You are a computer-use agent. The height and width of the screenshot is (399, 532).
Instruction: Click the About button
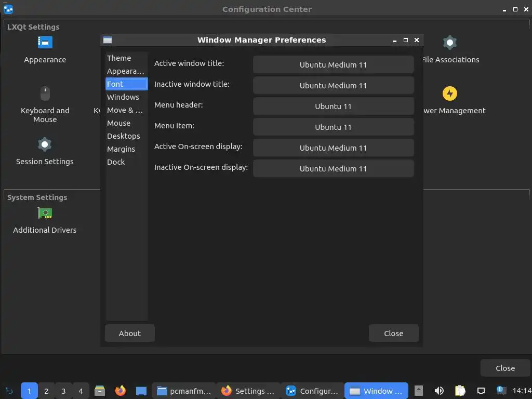coord(129,333)
